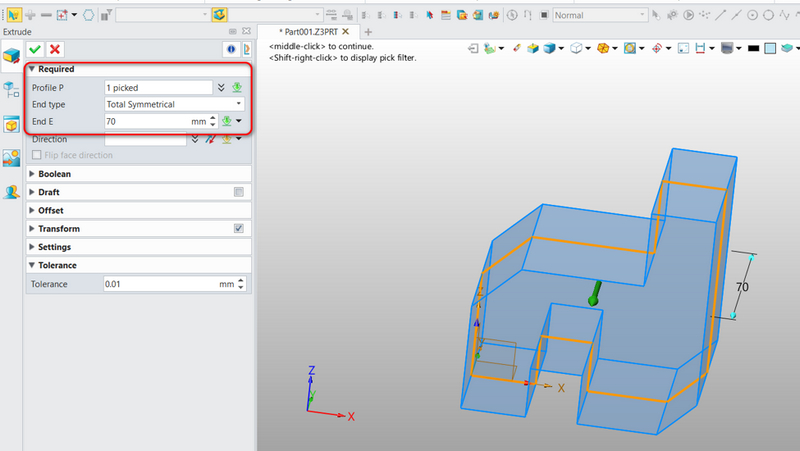Click the orange faceted mesh icon
Screen dimensions: 800x451
pos(603,48)
